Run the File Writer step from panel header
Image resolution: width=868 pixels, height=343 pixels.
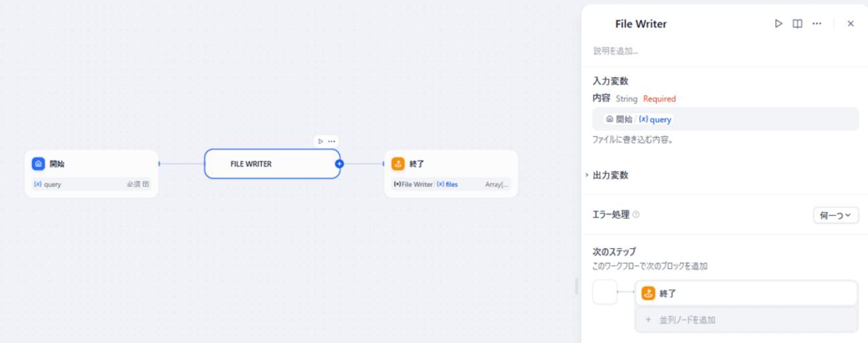[x=779, y=23]
